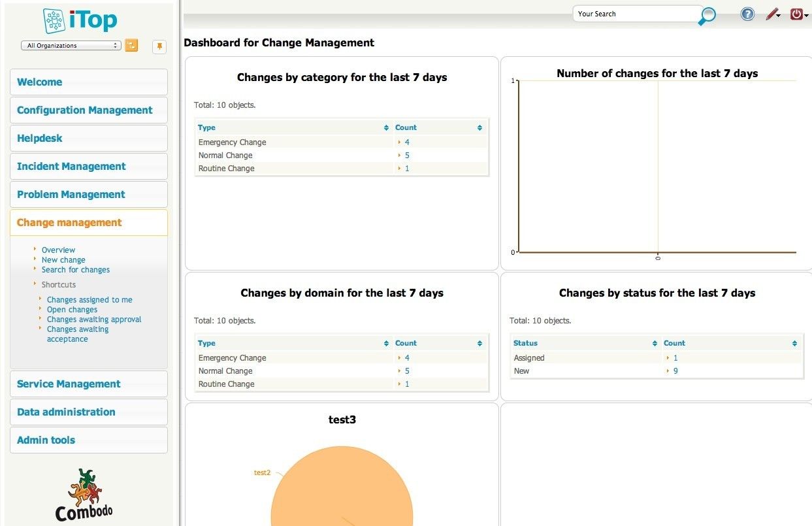Click the Shortcuts heading in the menu
812x526 pixels.
[x=59, y=285]
